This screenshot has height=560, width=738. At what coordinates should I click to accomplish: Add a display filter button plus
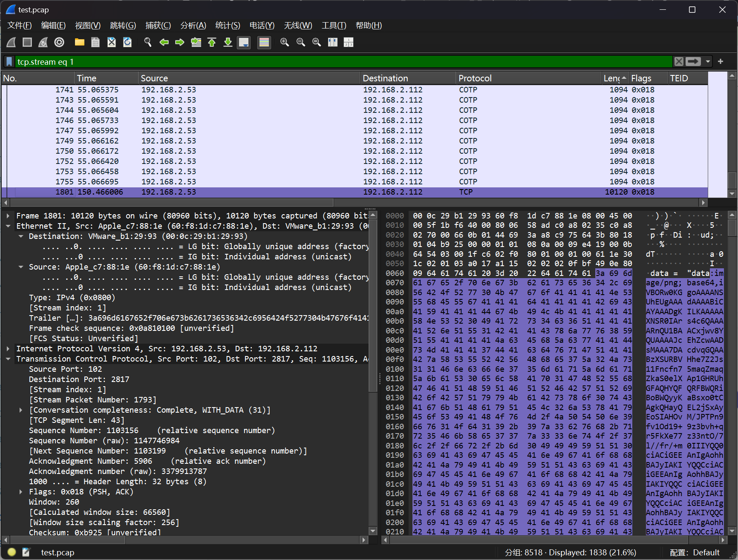pyautogui.click(x=721, y=62)
